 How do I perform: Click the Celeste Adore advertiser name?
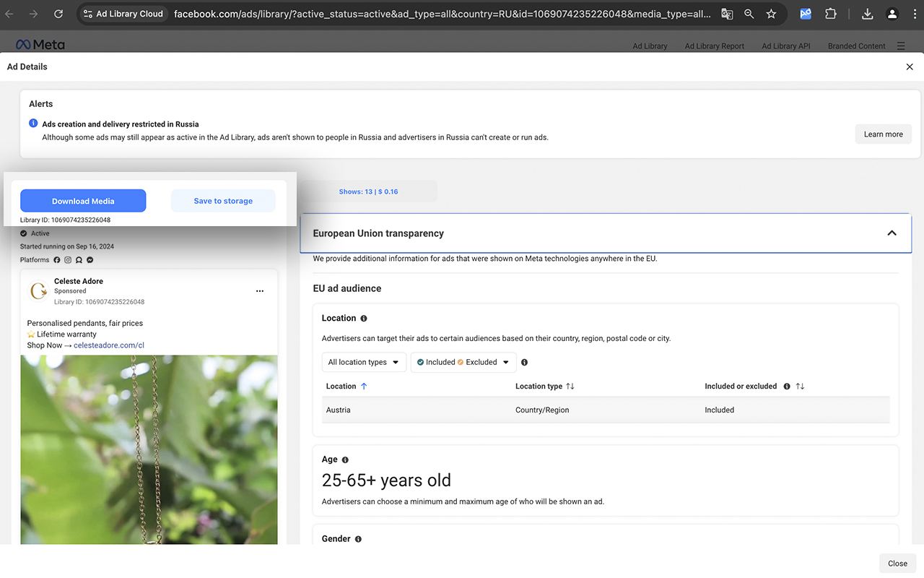tap(79, 281)
